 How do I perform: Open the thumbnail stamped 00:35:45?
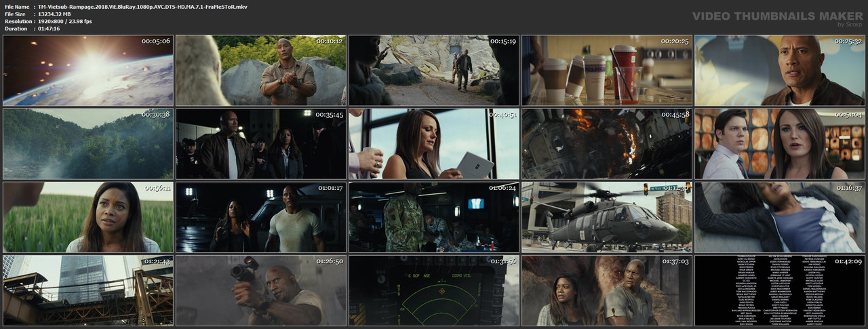coord(260,144)
